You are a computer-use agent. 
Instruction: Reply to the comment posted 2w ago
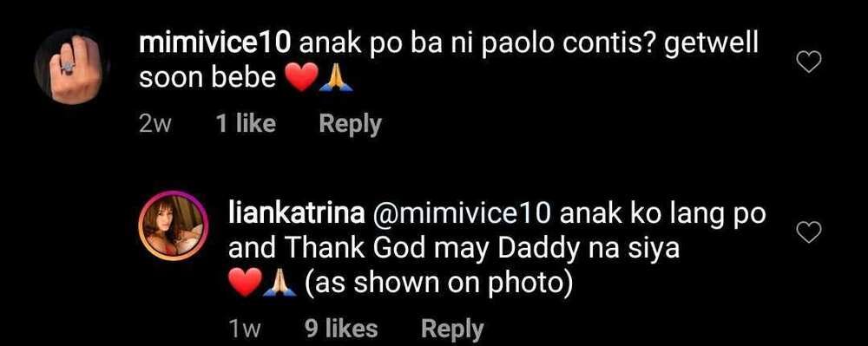pyautogui.click(x=351, y=124)
